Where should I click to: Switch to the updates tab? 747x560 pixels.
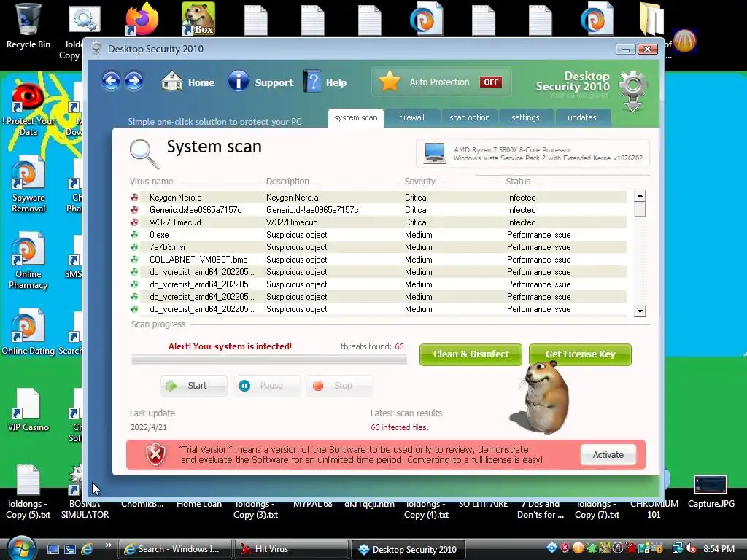(582, 117)
